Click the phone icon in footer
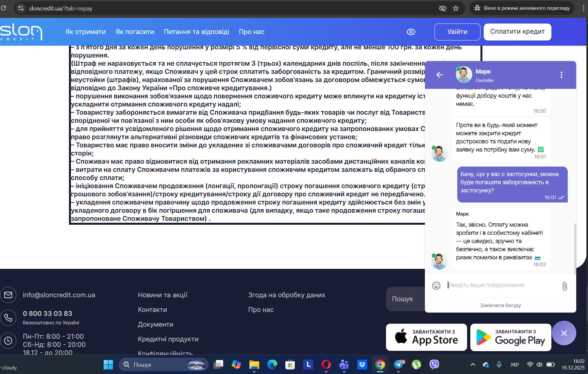The image size is (588, 374). tap(8, 318)
